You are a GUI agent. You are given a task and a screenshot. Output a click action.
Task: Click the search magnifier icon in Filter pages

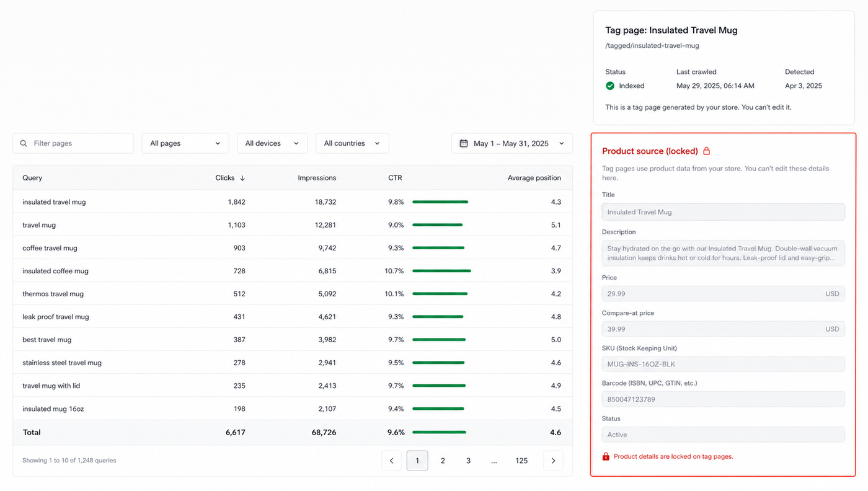click(24, 143)
